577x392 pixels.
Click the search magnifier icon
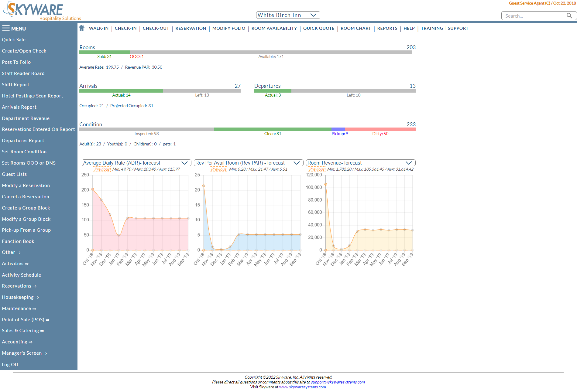pyautogui.click(x=569, y=15)
